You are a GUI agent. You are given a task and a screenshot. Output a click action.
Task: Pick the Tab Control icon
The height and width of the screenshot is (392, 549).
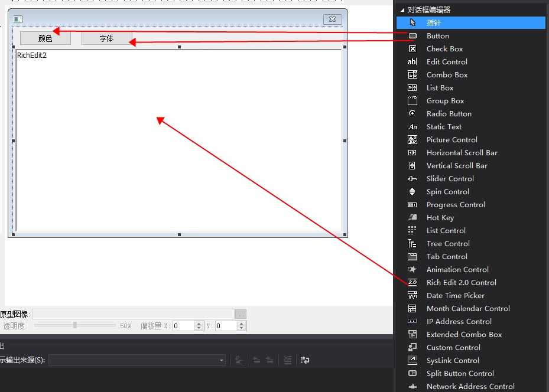pyautogui.click(x=412, y=257)
